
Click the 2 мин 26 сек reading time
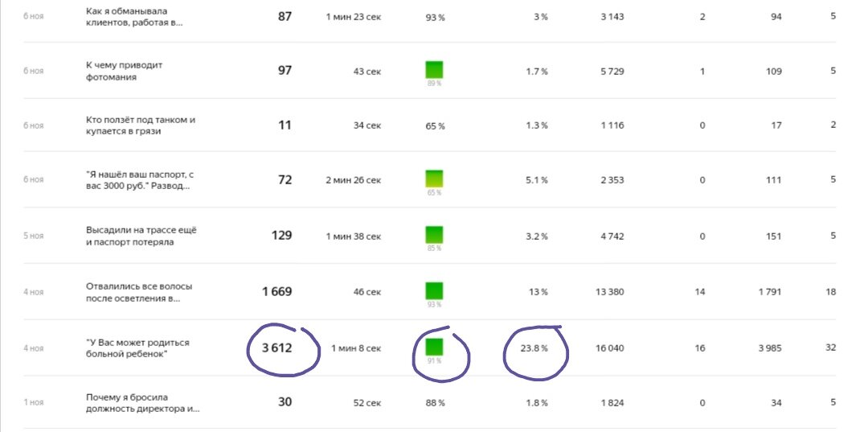pyautogui.click(x=353, y=180)
